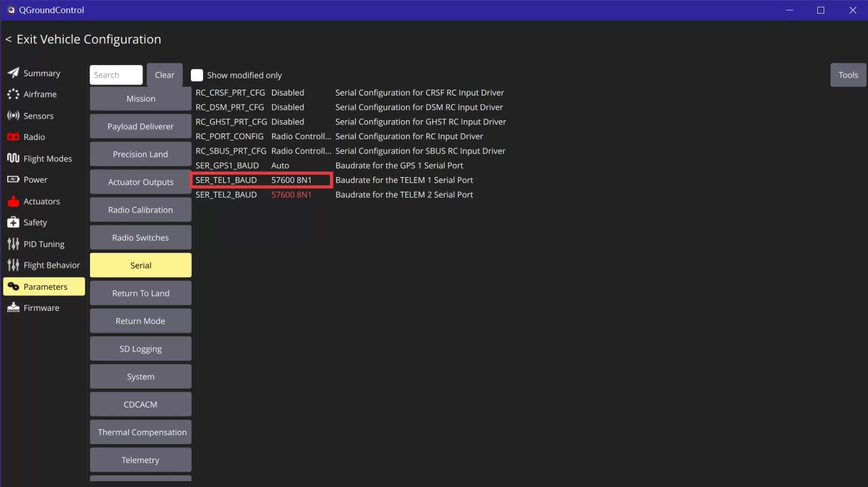Select the Precision Land parameter group
This screenshot has width=868, height=487.
(141, 154)
